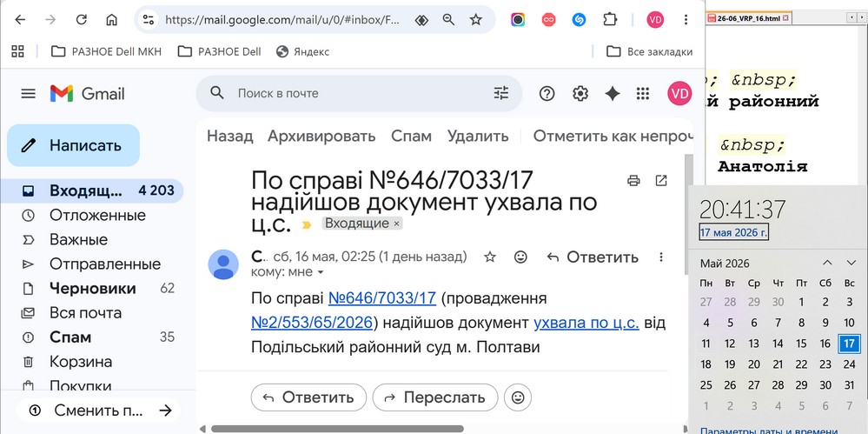Click the Переслать button

(435, 397)
